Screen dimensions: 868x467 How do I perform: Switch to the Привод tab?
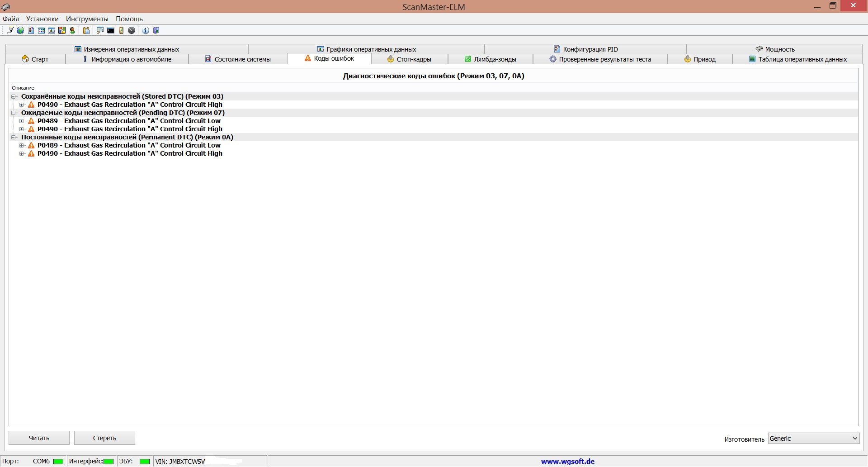700,59
